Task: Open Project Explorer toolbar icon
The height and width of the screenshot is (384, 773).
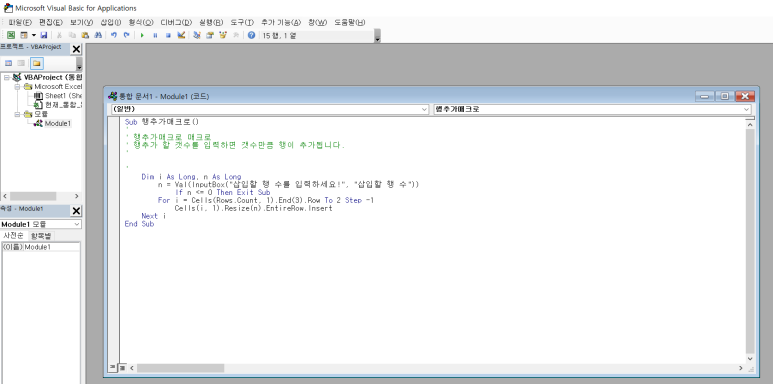Action: pyautogui.click(x=197, y=35)
